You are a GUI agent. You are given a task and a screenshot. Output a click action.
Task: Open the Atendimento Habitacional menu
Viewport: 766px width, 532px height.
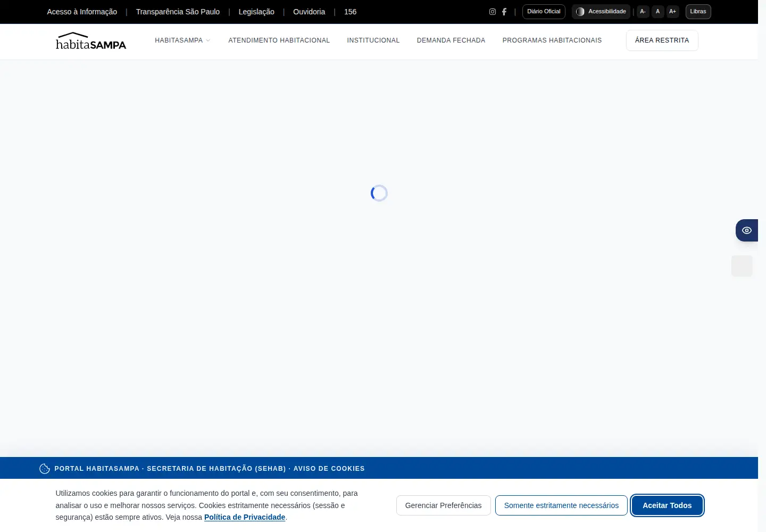[x=279, y=40]
